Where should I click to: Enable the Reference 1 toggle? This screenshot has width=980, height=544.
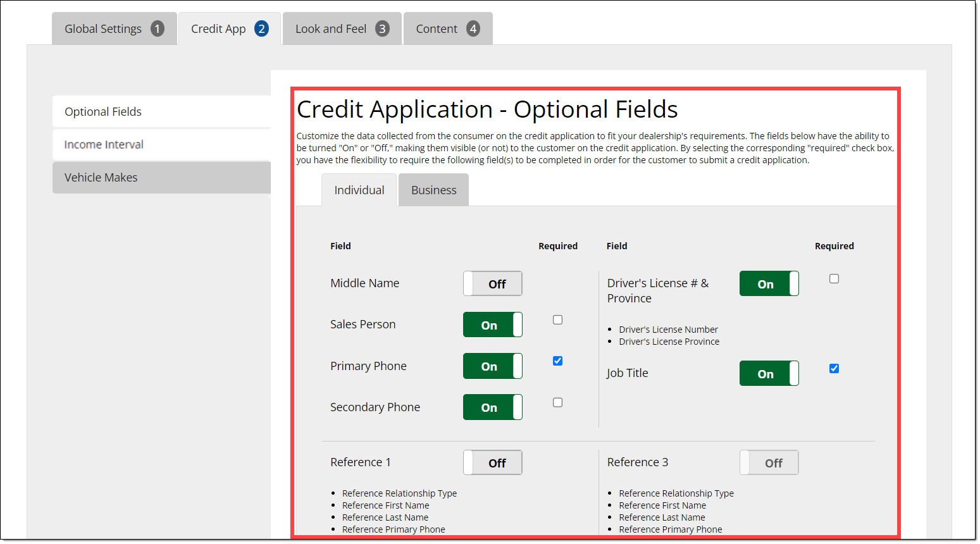pyautogui.click(x=492, y=463)
